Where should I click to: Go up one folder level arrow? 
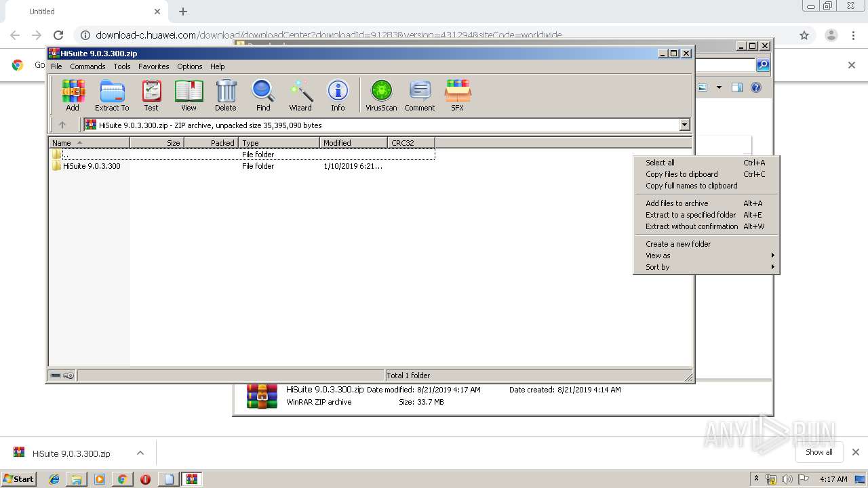point(62,125)
